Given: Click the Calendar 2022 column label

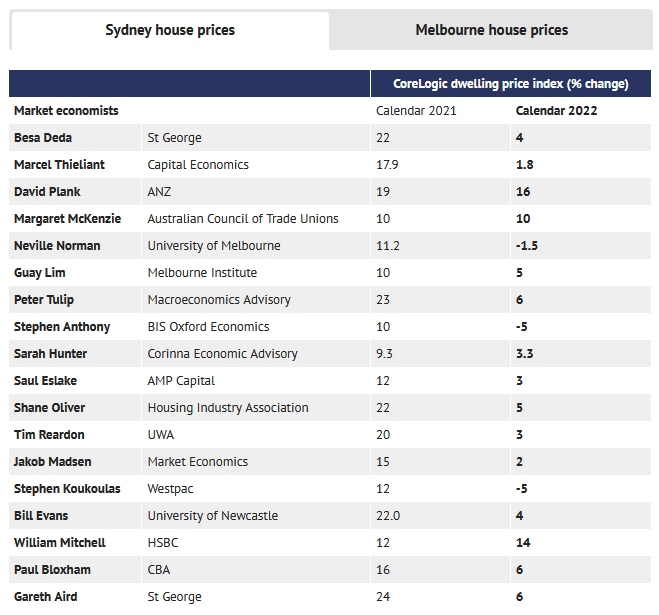Looking at the screenshot, I should (556, 111).
